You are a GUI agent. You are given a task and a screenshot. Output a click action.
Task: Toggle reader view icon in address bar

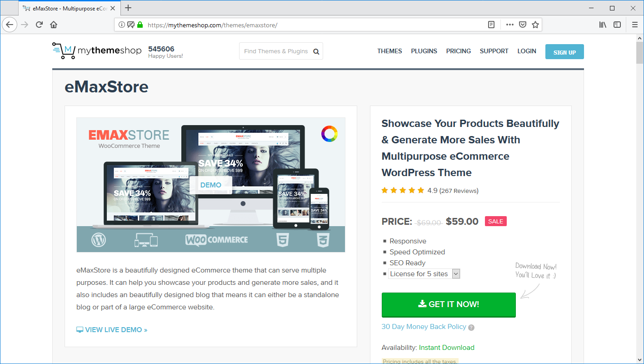tap(491, 25)
